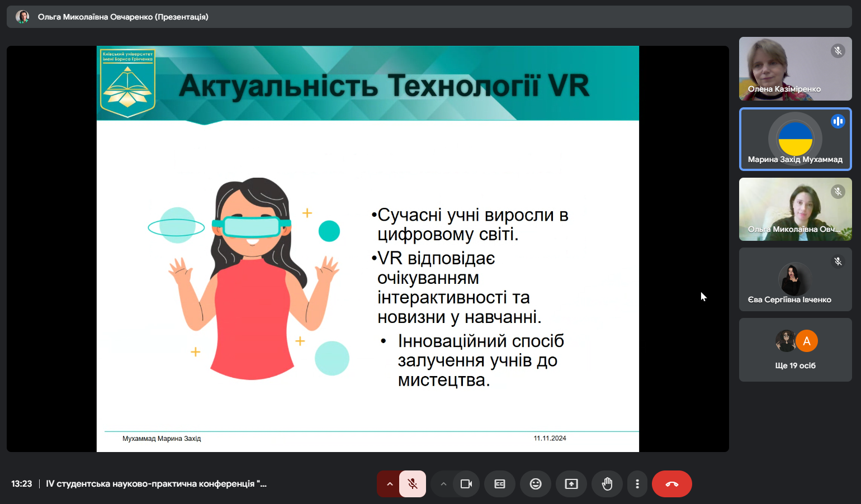Screen dimensions: 861x504
Task: Open the three-dot more options menu
Action: (637, 484)
